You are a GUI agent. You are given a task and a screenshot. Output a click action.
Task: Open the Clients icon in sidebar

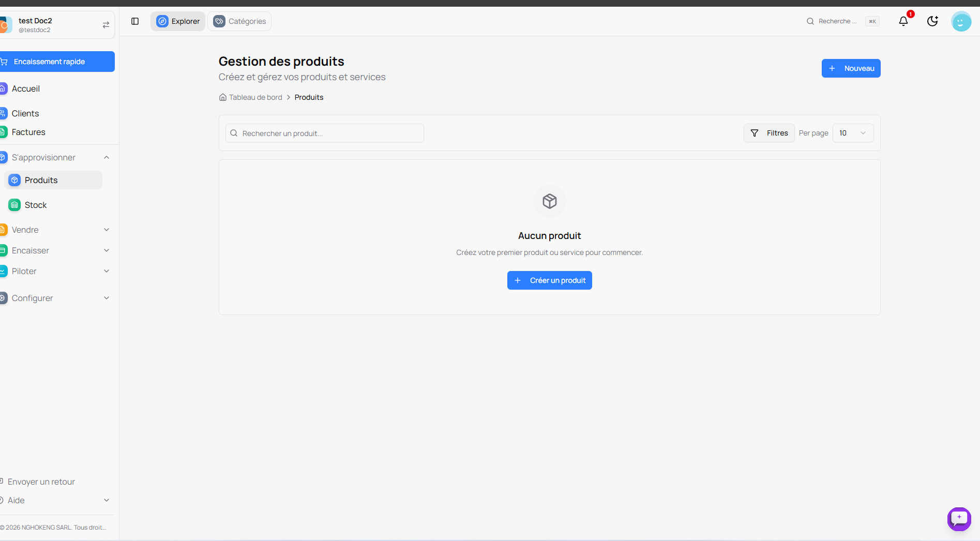click(x=3, y=113)
